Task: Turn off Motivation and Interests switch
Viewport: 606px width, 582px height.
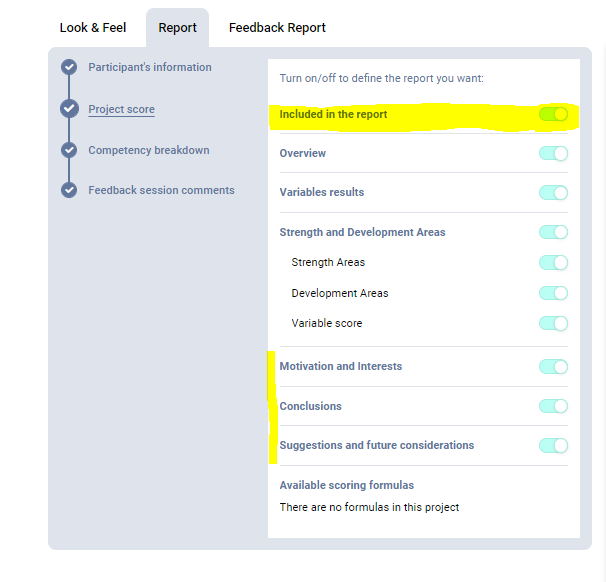Action: (x=553, y=366)
